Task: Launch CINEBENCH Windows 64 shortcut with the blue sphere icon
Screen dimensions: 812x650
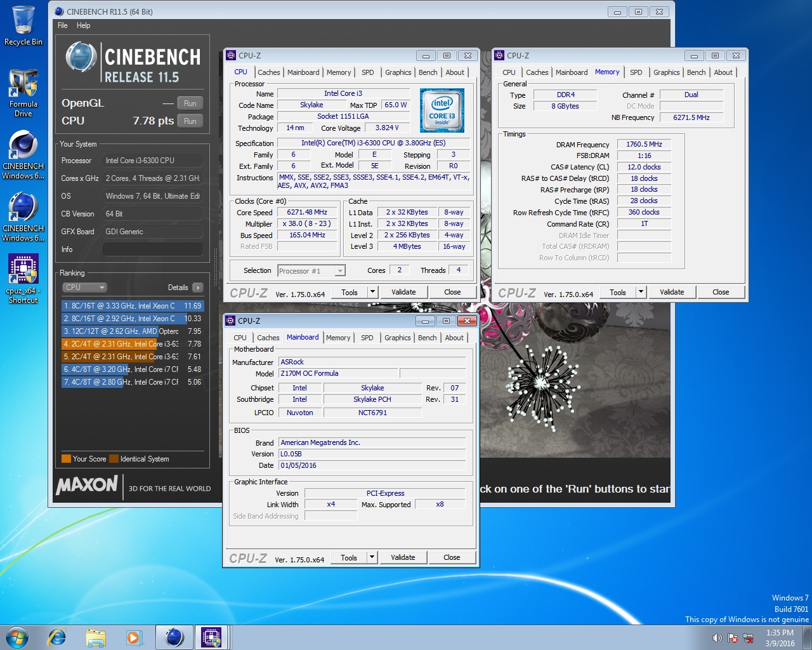Action: [23, 218]
